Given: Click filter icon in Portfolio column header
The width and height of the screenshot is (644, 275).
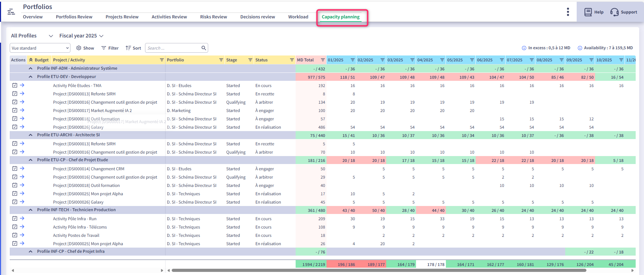Looking at the screenshot, I should click(x=221, y=60).
